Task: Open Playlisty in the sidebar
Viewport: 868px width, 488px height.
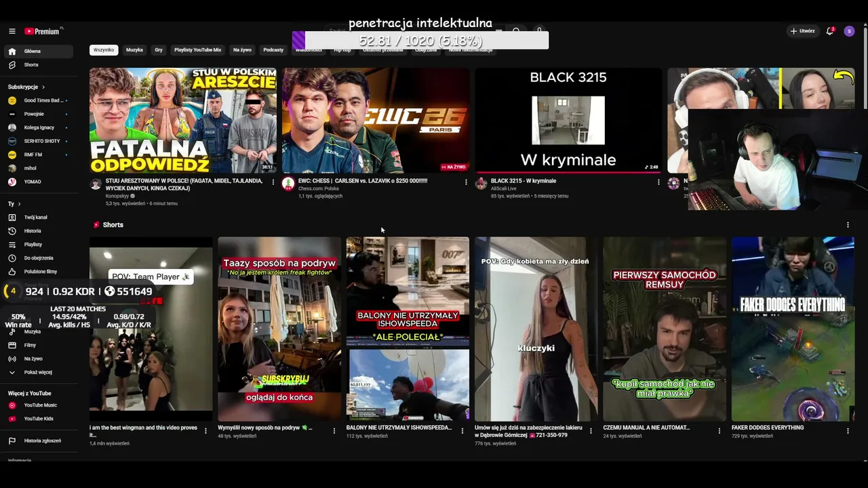Action: click(x=38, y=245)
